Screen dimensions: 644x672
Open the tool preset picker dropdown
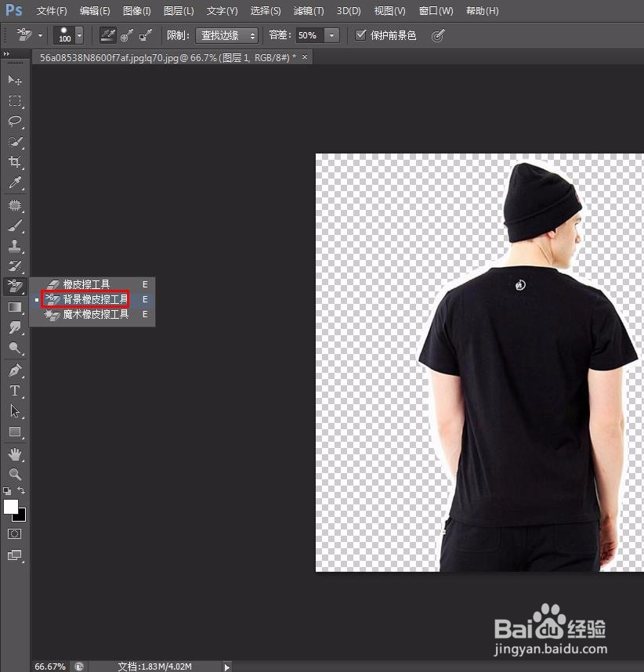(40, 35)
